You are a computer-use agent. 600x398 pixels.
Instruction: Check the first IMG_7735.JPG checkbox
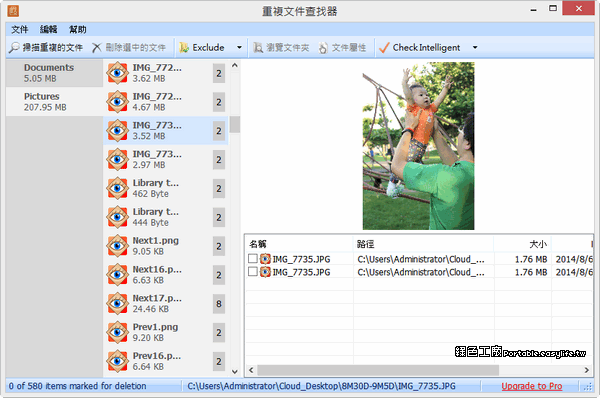click(x=253, y=259)
